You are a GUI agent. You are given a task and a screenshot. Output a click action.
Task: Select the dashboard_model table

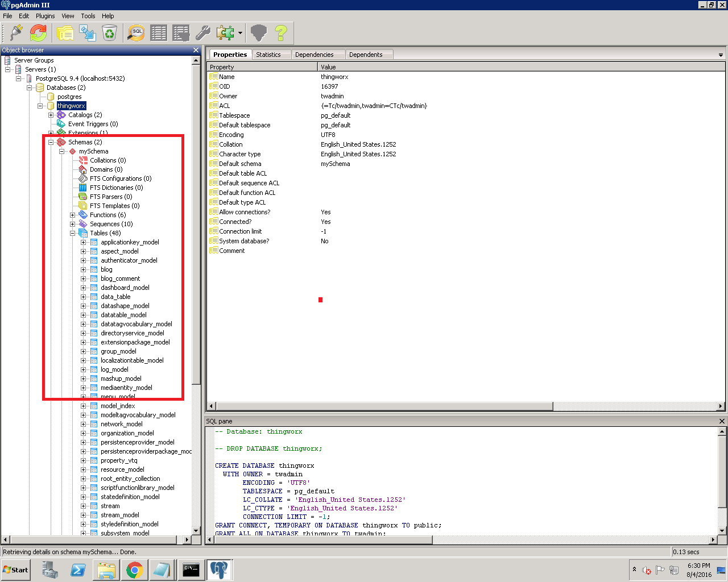coord(125,288)
